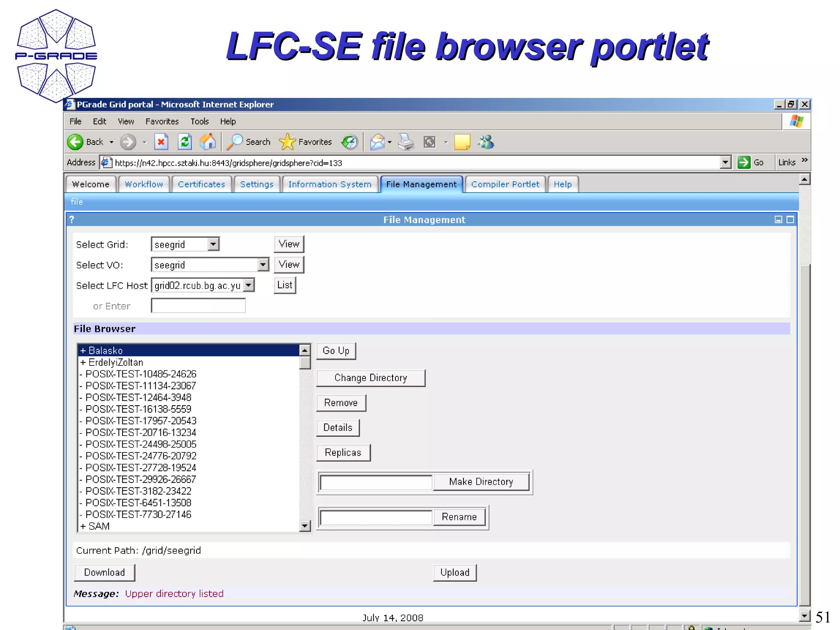840x630 pixels.
Task: Expand the SAM directory entry
Action: click(x=83, y=526)
